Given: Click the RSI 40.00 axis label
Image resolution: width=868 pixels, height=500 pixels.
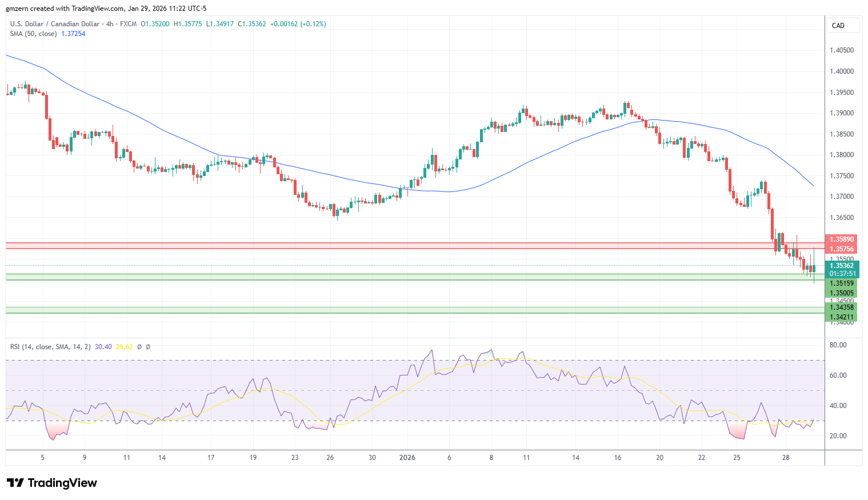Looking at the screenshot, I should pyautogui.click(x=838, y=406).
